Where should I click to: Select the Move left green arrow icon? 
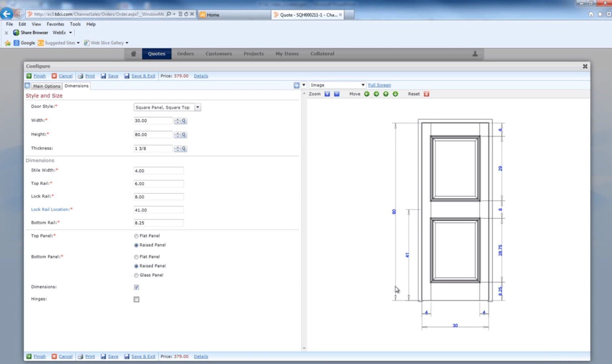[368, 94]
